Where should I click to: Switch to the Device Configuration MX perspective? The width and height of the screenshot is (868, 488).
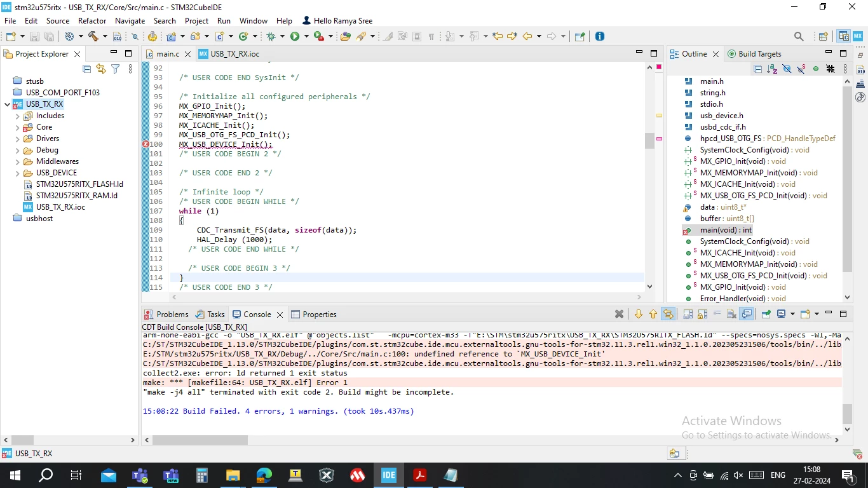click(x=858, y=36)
